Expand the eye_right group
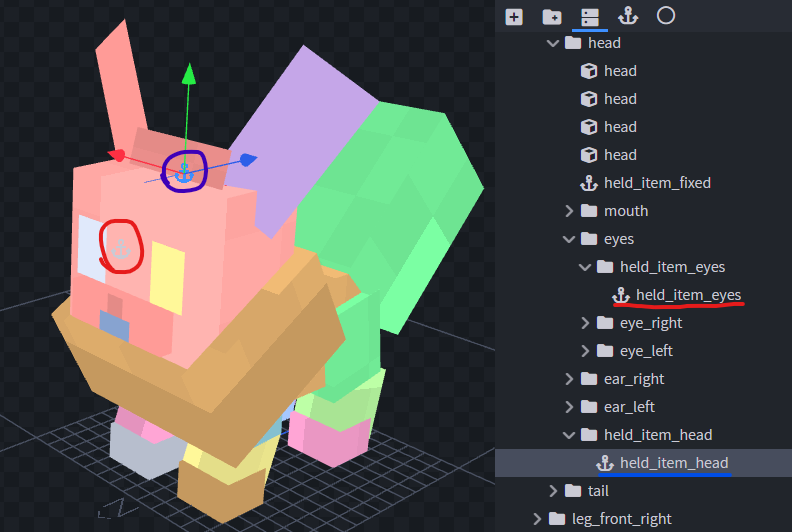Screen dimensions: 792x532 pyautogui.click(x=585, y=323)
